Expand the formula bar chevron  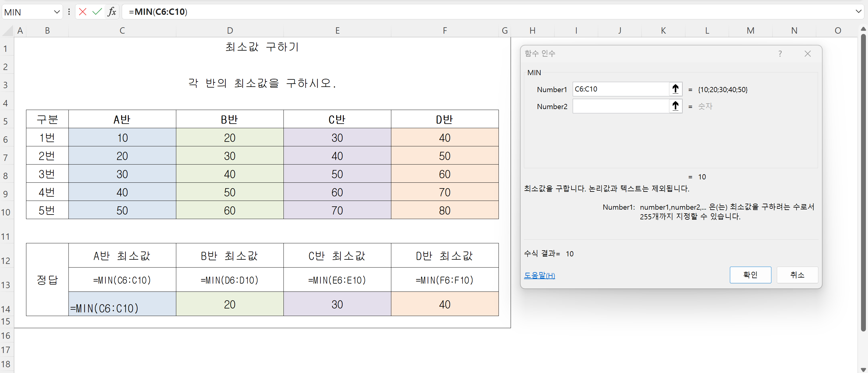[858, 12]
